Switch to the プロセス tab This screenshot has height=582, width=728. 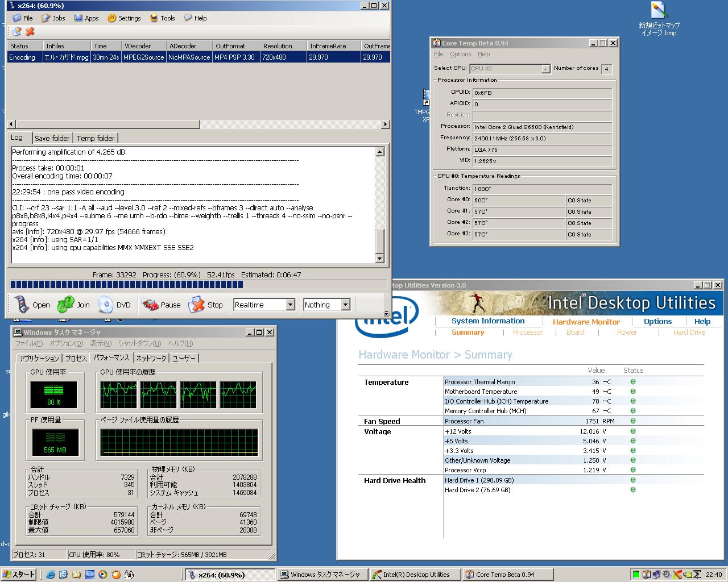tap(76, 358)
